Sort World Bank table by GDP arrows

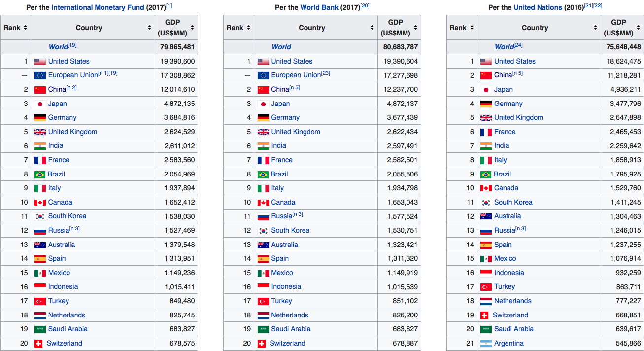click(x=416, y=28)
